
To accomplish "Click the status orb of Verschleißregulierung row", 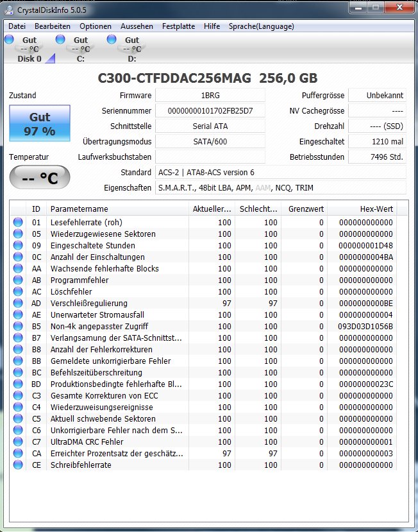I will [18, 303].
